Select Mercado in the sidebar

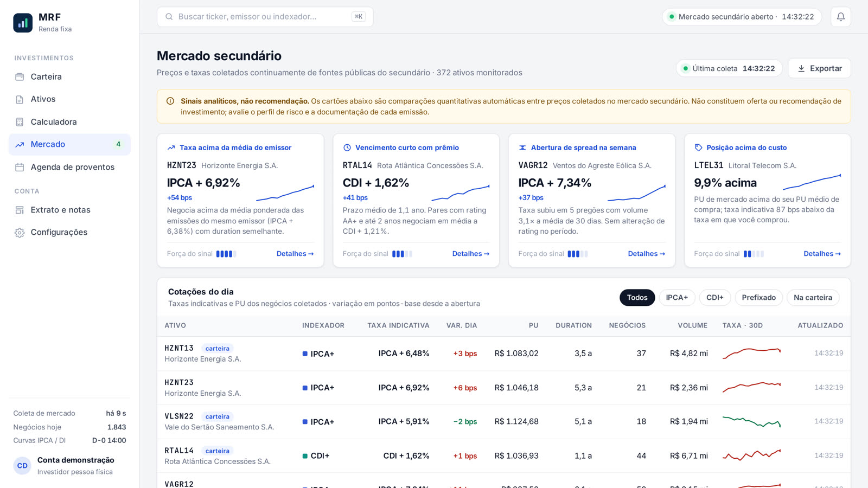click(x=69, y=144)
